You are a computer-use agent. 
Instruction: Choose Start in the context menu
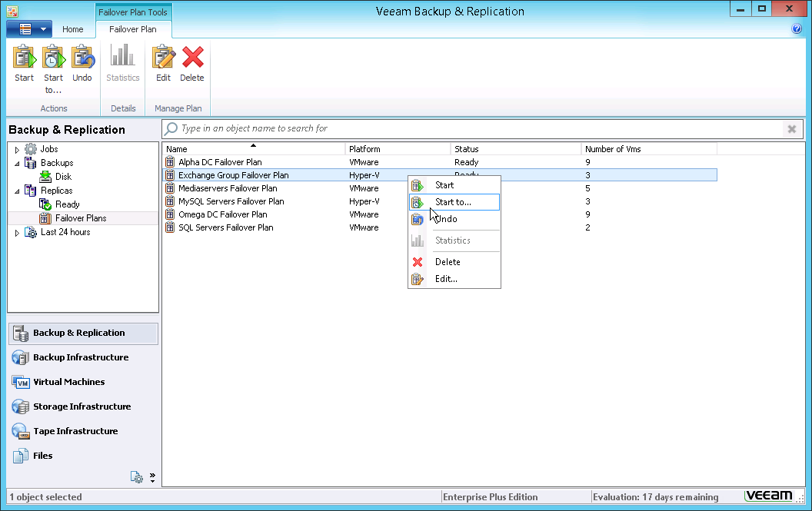[x=454, y=185]
